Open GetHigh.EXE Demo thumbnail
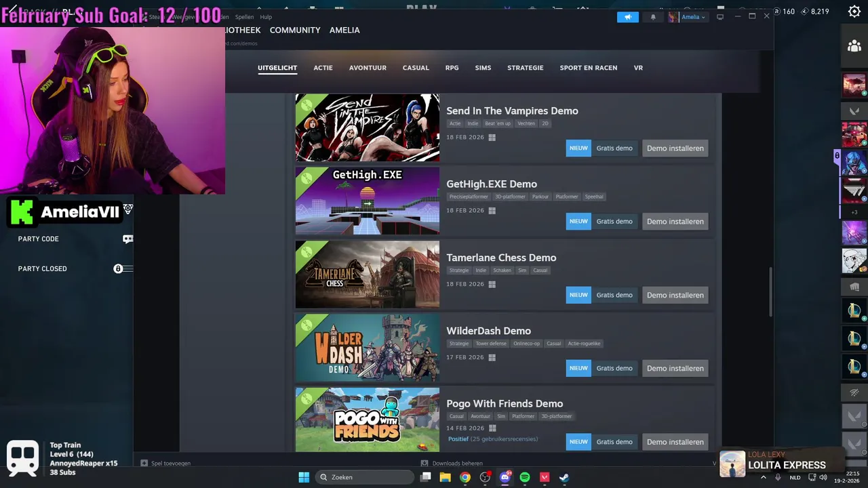 click(368, 201)
